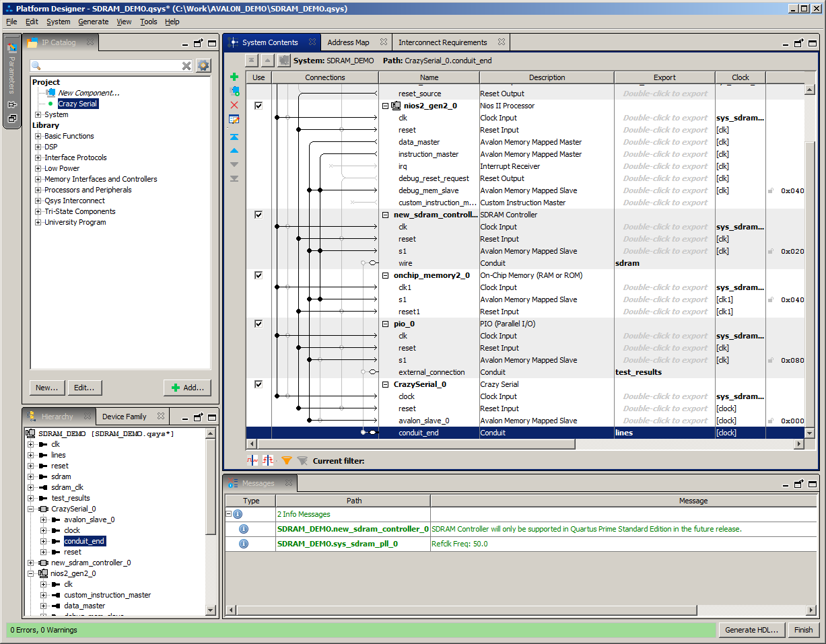This screenshot has width=826, height=644.
Task: Click the Generate HDL... button
Action: click(751, 630)
